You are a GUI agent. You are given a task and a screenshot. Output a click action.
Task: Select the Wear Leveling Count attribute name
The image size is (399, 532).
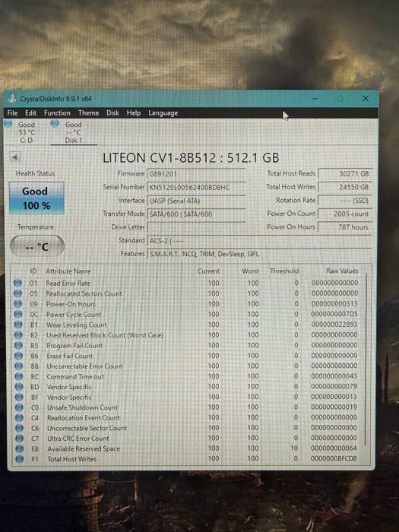coord(77,325)
